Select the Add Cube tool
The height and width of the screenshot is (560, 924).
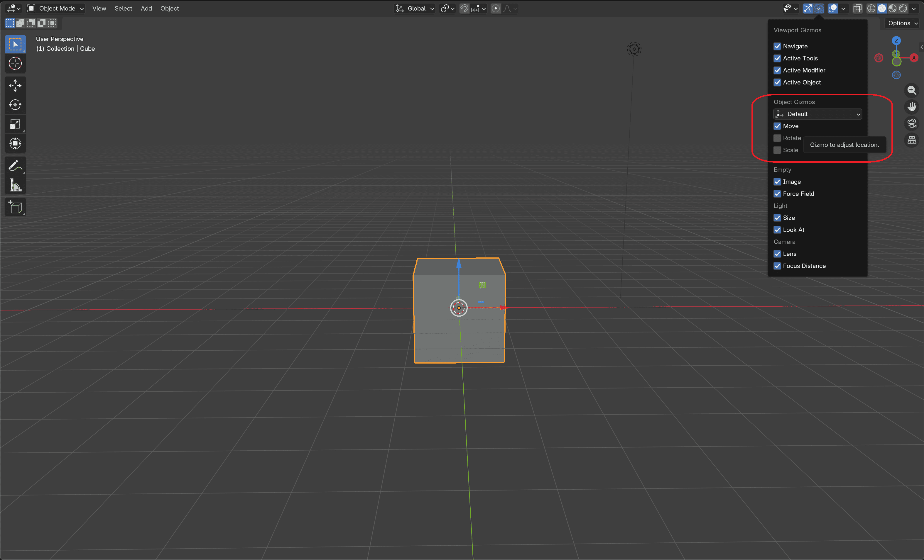click(15, 207)
